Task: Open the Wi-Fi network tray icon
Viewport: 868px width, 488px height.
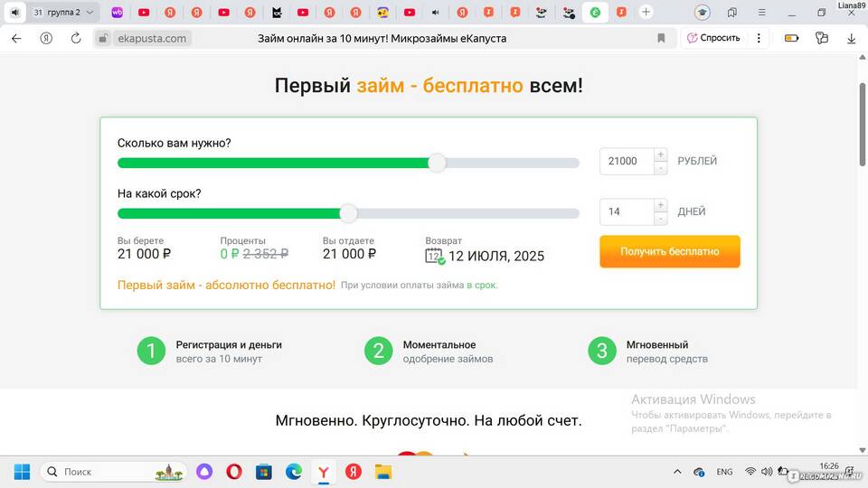Action: (x=750, y=472)
